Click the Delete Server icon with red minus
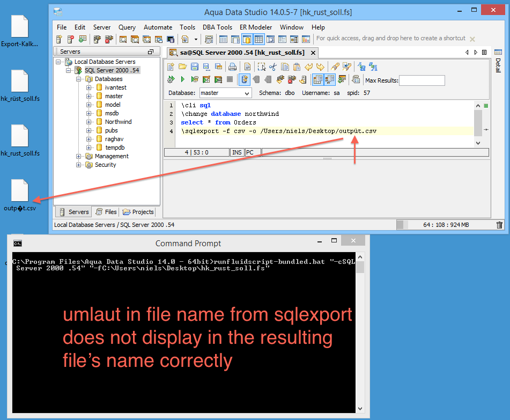 tap(71, 39)
